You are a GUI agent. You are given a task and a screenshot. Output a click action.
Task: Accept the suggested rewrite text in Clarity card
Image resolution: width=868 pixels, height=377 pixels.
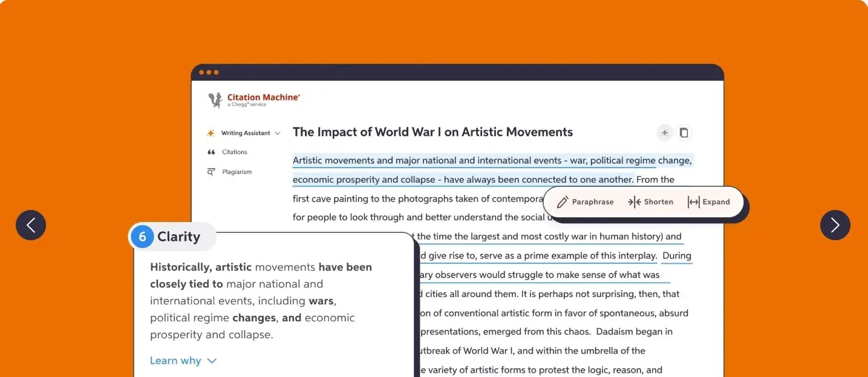261,301
